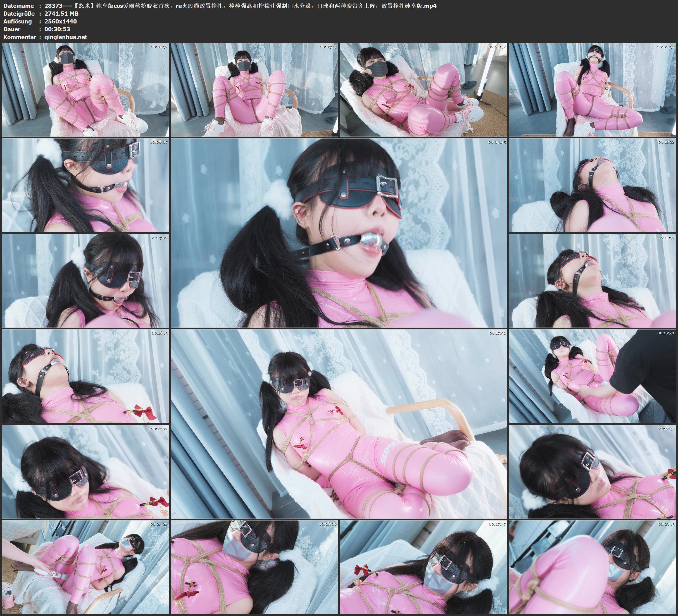678x616 pixels.
Task: Open the large frame at 00:17:52
Action: pos(339,424)
